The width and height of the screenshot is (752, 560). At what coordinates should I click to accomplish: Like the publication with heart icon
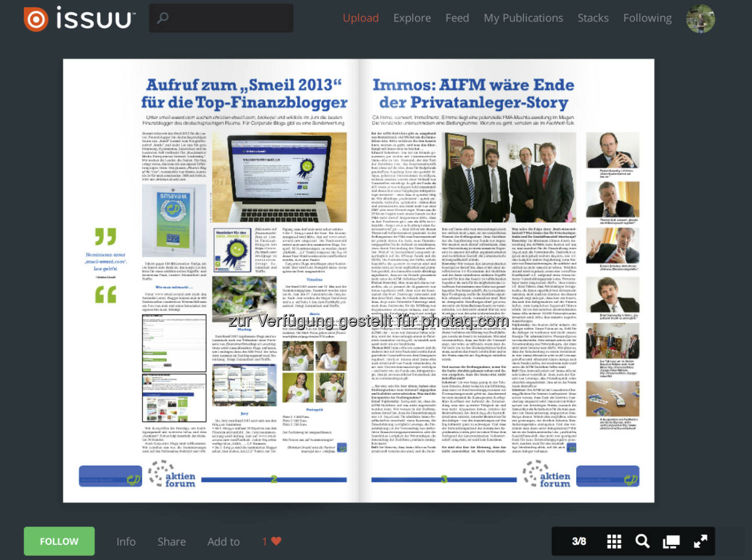276,541
